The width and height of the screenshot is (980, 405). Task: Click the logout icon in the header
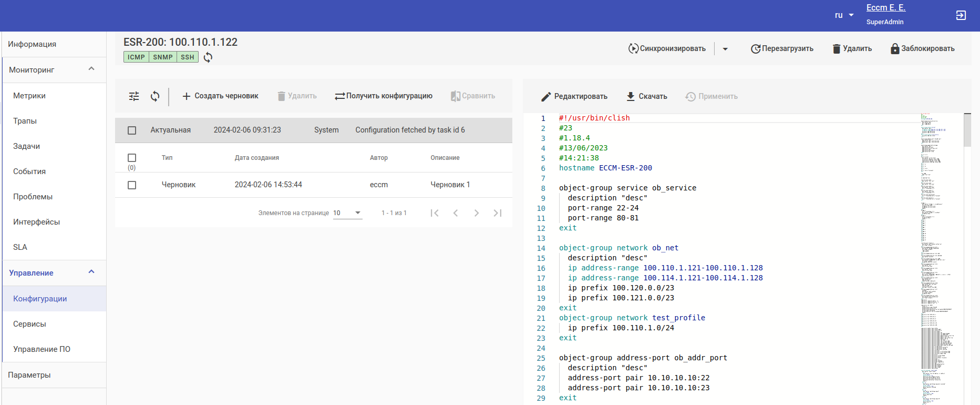pyautogui.click(x=961, y=15)
